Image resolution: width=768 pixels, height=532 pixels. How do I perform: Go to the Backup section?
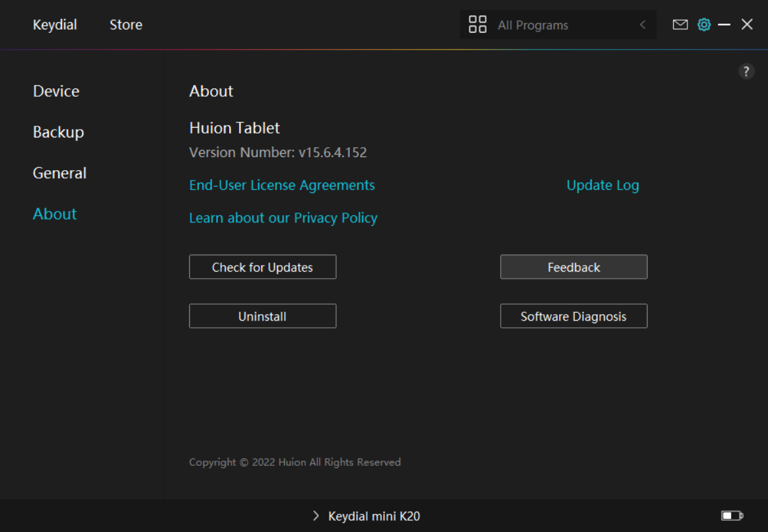point(58,132)
